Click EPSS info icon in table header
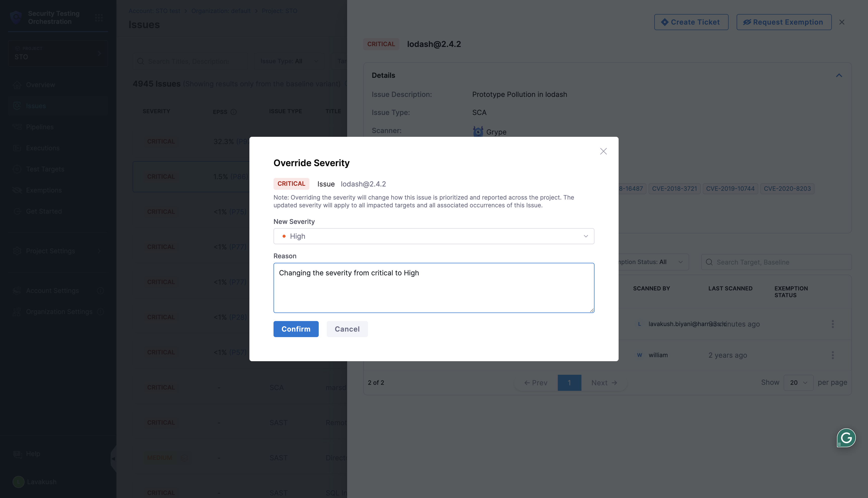 coord(233,112)
